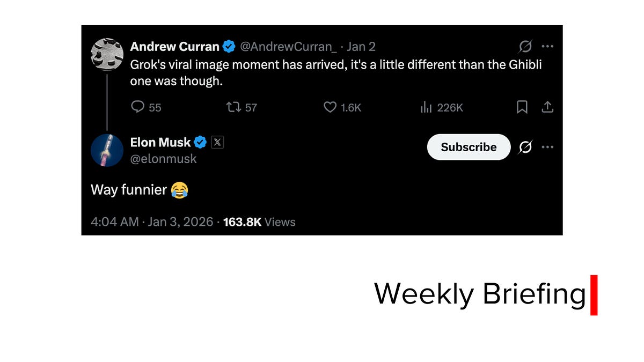Click the 4:04 AM · Jan 3, 2026 timestamp

[152, 221]
